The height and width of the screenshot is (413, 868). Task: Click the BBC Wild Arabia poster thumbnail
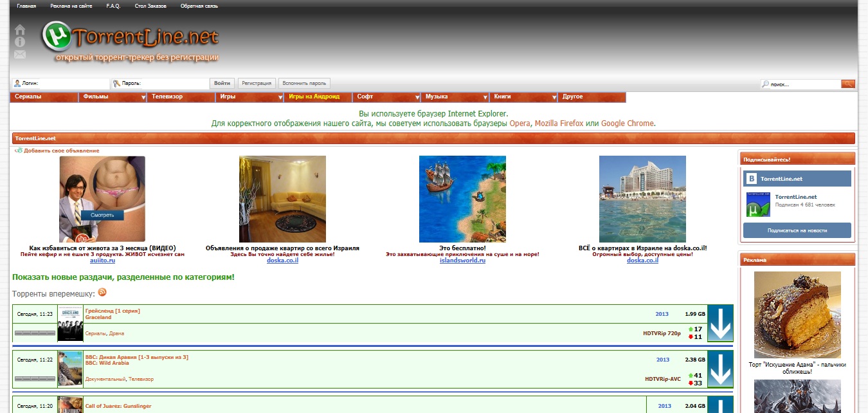[x=70, y=369]
